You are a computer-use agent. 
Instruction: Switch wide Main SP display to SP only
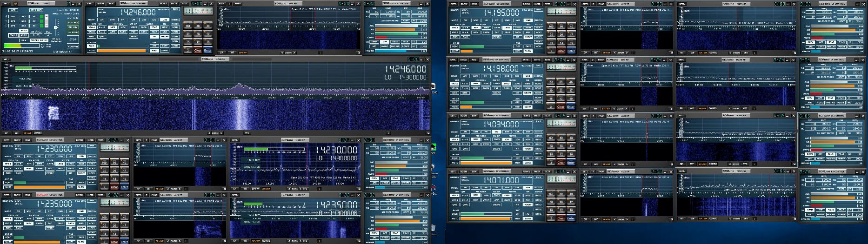7,133
